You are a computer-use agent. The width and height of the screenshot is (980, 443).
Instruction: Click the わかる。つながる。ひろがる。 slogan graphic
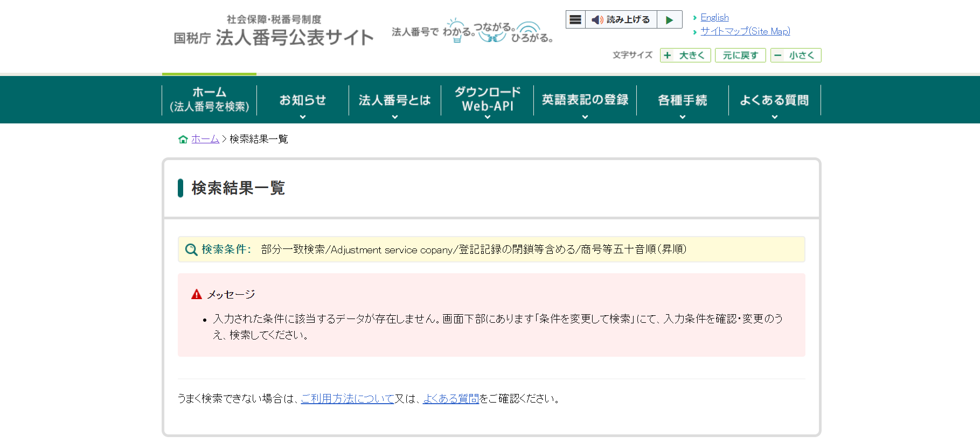[472, 31]
